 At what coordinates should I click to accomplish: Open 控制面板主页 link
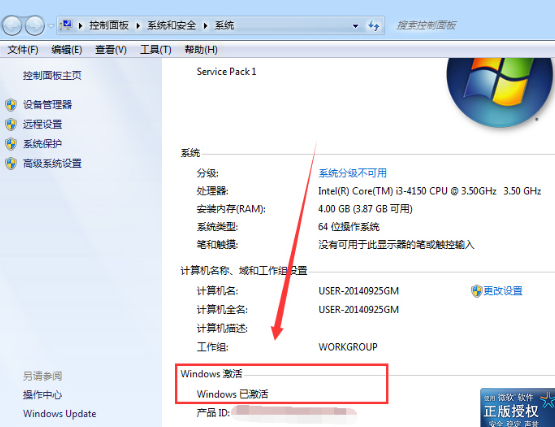[52, 75]
